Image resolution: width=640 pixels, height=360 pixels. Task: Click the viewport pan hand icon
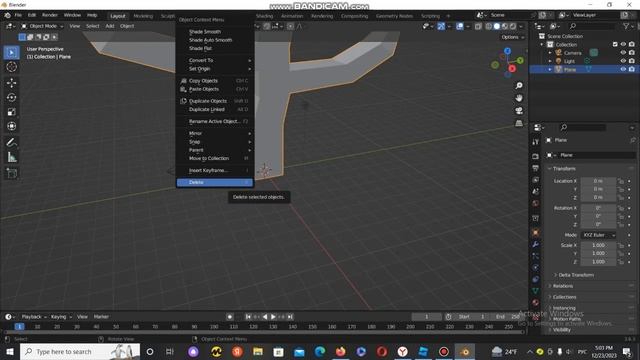[519, 98]
